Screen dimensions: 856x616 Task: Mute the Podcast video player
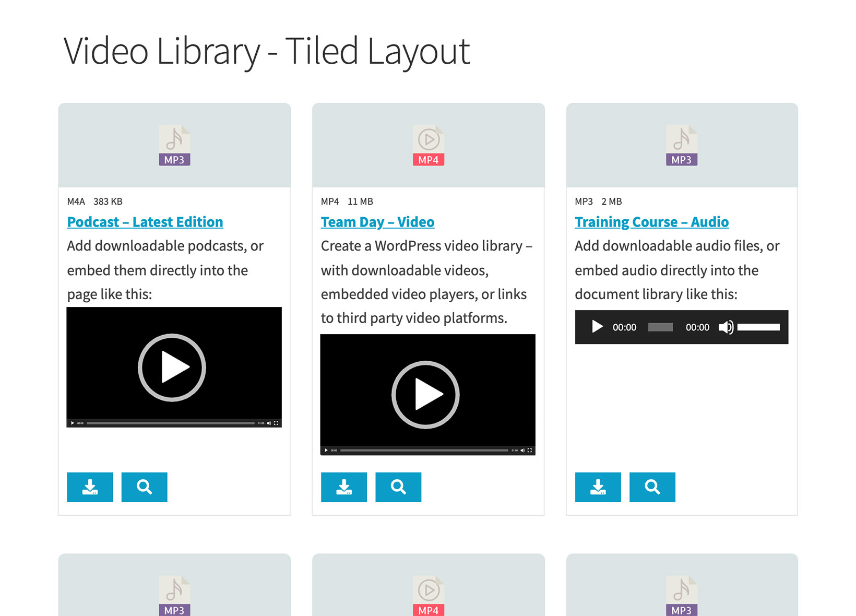[x=269, y=423]
